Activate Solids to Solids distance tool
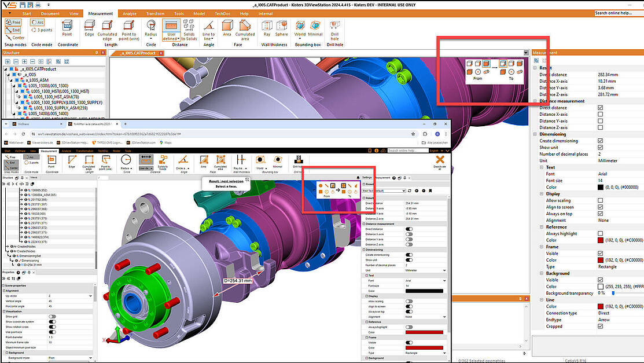The height and width of the screenshot is (363, 644). coord(187,28)
